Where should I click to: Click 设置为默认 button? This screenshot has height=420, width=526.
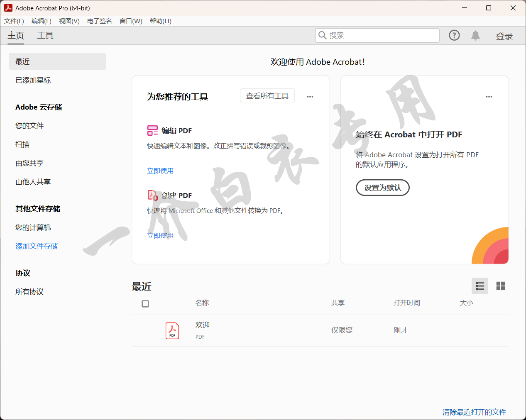tap(383, 188)
